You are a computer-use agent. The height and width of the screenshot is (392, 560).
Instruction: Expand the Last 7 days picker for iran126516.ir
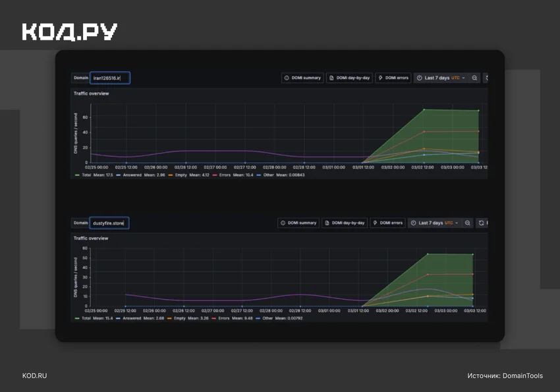point(441,78)
